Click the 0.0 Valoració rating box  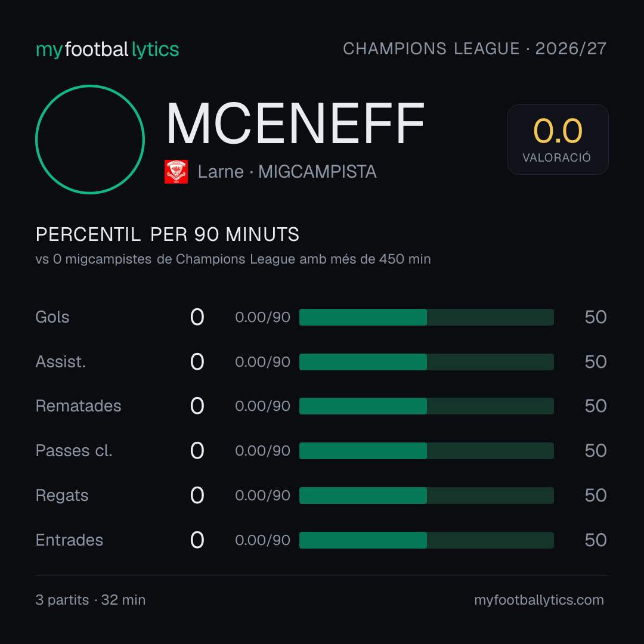(x=558, y=140)
